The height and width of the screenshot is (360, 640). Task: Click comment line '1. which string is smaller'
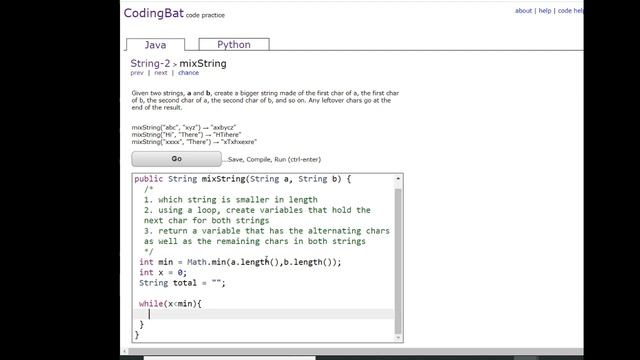[231, 200]
